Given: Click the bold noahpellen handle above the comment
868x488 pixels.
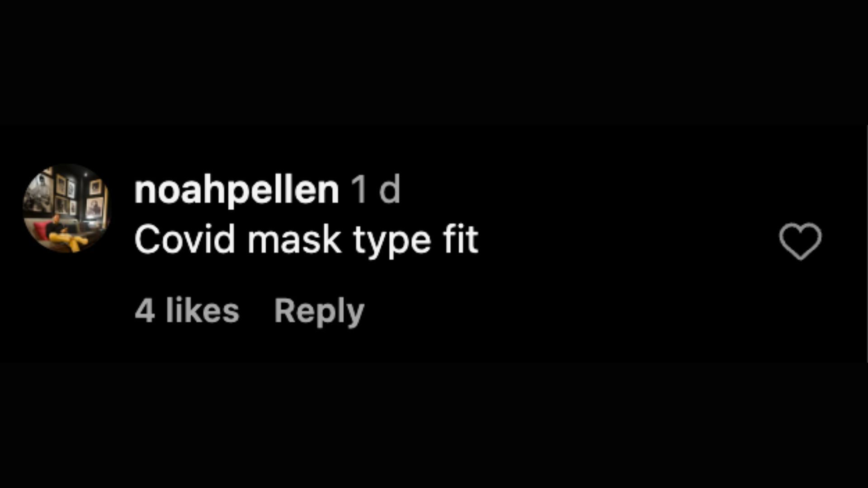Looking at the screenshot, I should point(236,190).
